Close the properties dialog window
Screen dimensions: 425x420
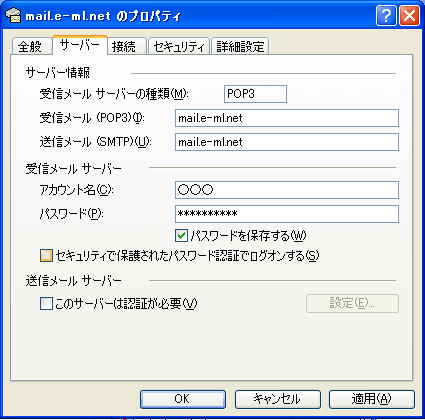click(x=409, y=16)
